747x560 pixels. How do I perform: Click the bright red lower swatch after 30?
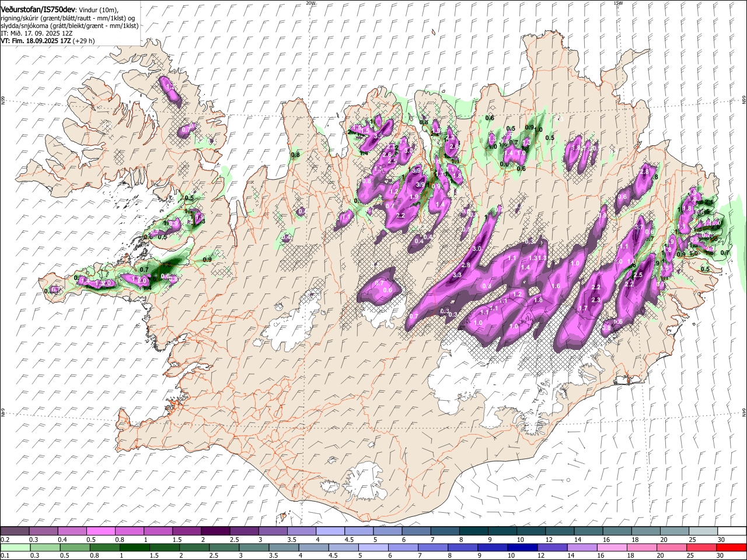[730, 547]
